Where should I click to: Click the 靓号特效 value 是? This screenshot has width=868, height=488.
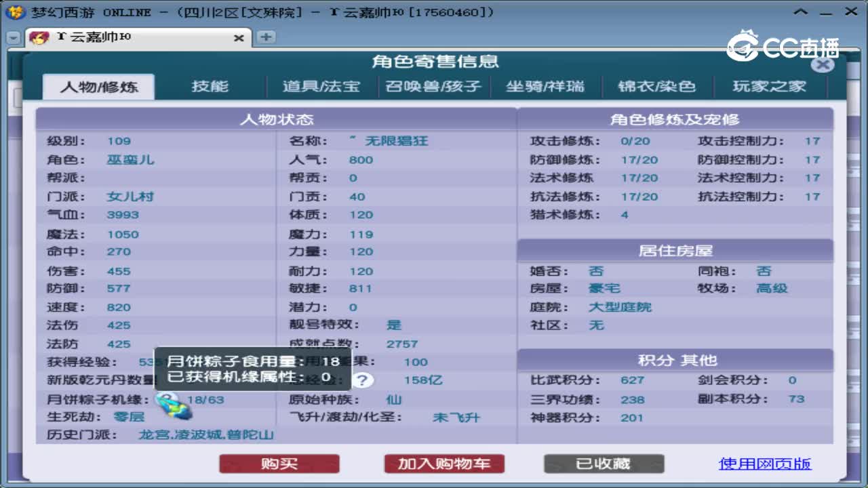(x=394, y=325)
